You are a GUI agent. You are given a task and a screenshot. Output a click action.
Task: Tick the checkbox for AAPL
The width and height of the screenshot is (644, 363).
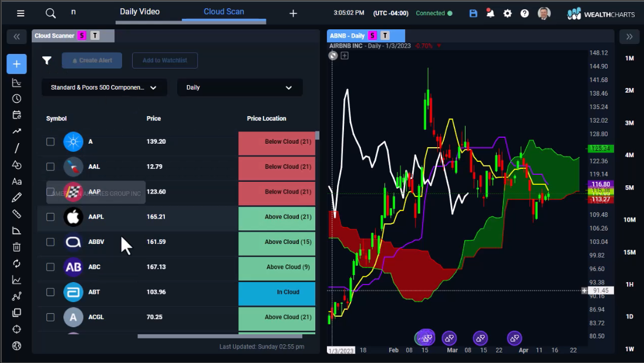(50, 216)
